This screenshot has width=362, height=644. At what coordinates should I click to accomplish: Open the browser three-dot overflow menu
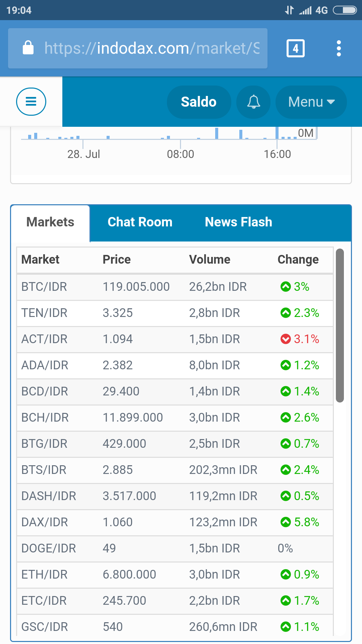point(339,48)
